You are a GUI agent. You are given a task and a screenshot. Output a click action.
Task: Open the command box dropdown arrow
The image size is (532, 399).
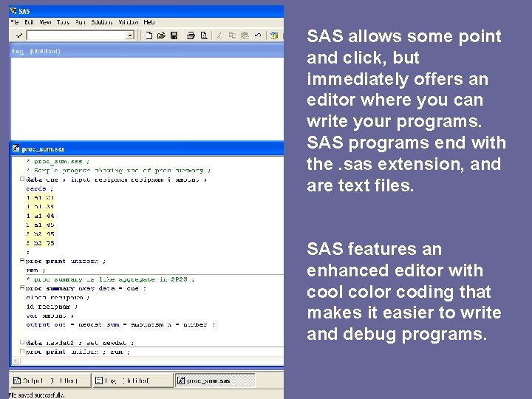[x=130, y=35]
